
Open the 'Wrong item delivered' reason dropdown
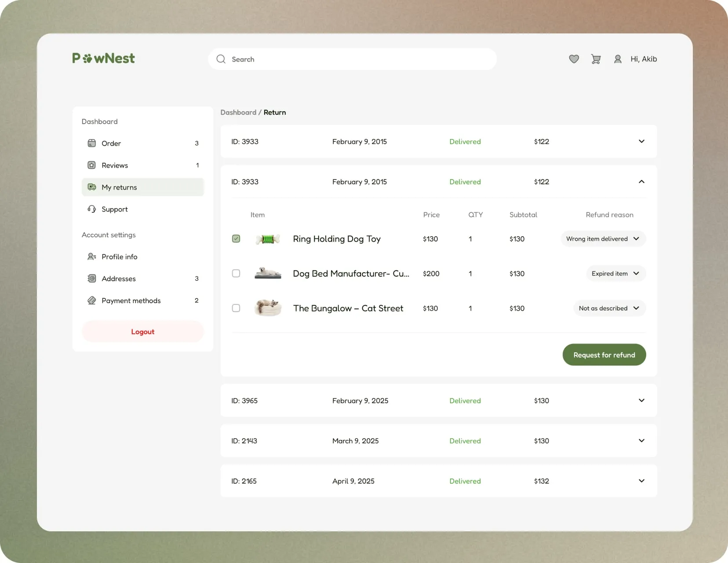[x=603, y=239]
